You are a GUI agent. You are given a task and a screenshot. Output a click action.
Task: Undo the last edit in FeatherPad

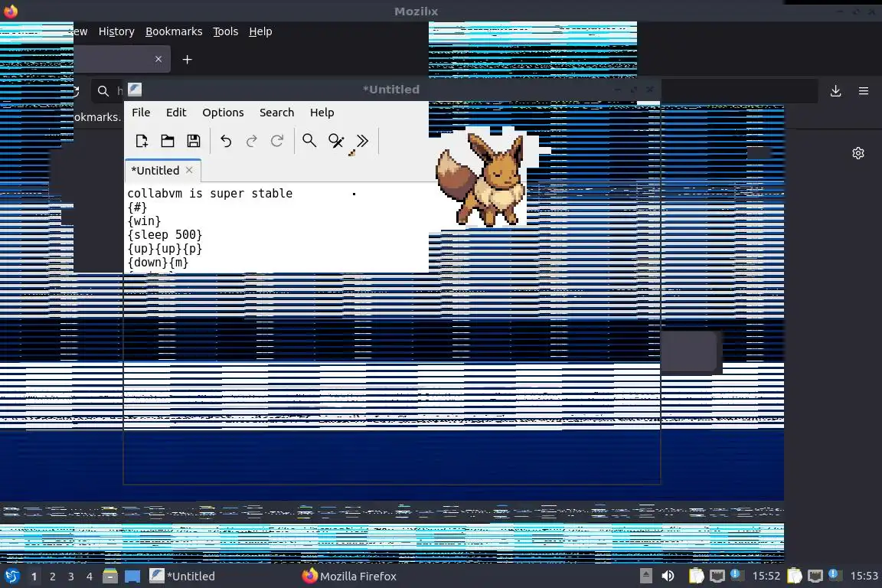click(x=226, y=141)
